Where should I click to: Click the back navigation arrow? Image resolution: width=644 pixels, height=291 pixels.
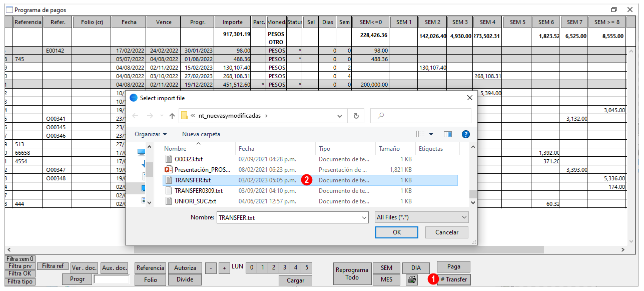(136, 116)
